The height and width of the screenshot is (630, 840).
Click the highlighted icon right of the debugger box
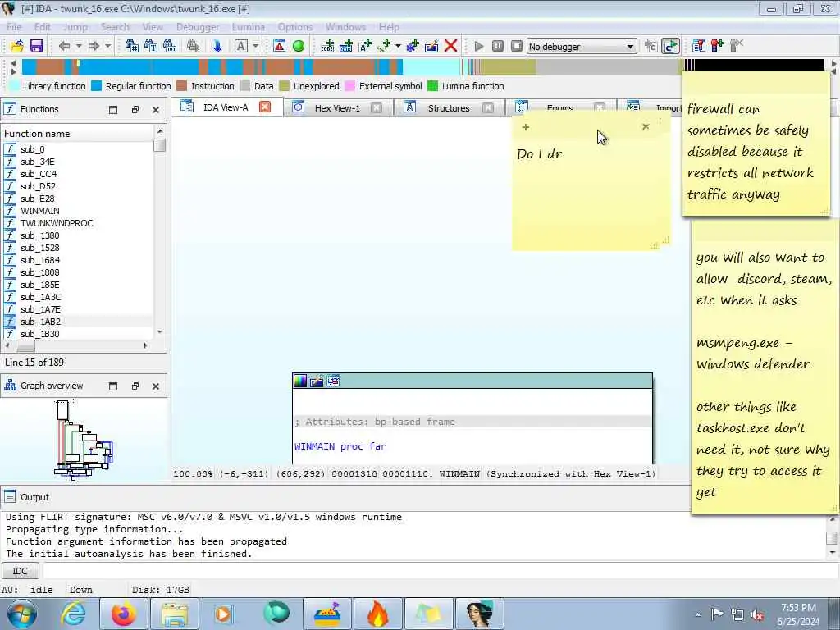(x=670, y=46)
